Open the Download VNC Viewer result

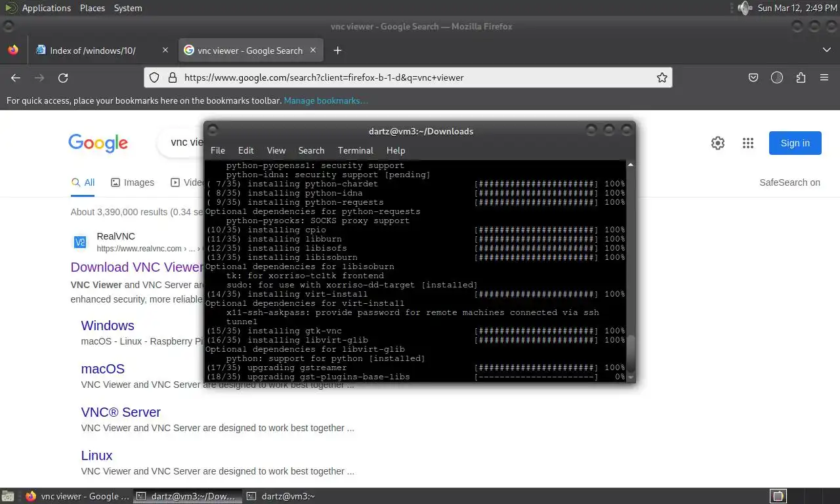[x=136, y=267]
